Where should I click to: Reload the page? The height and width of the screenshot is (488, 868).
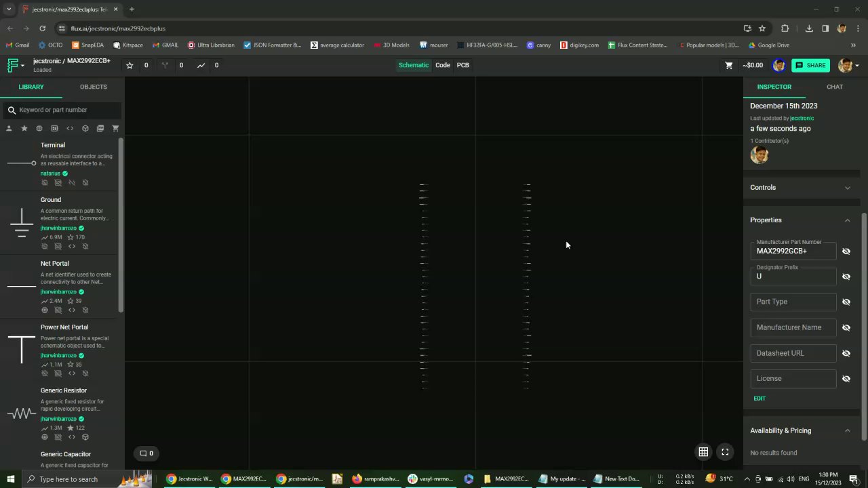(x=42, y=28)
